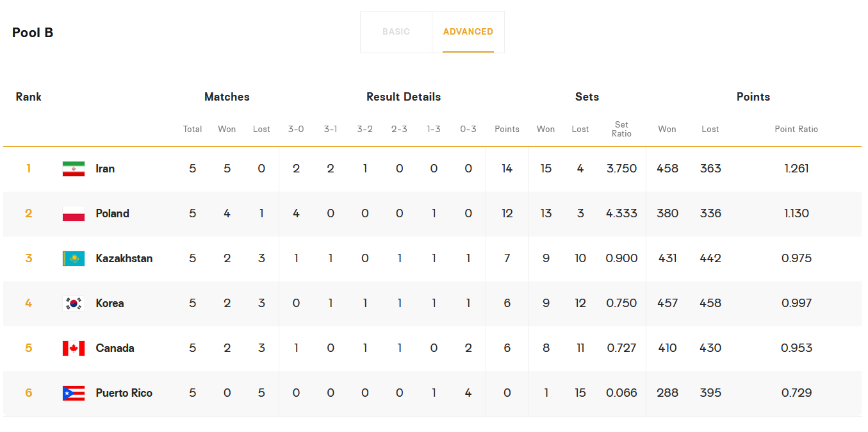Click the Point Ratio column header

click(796, 129)
